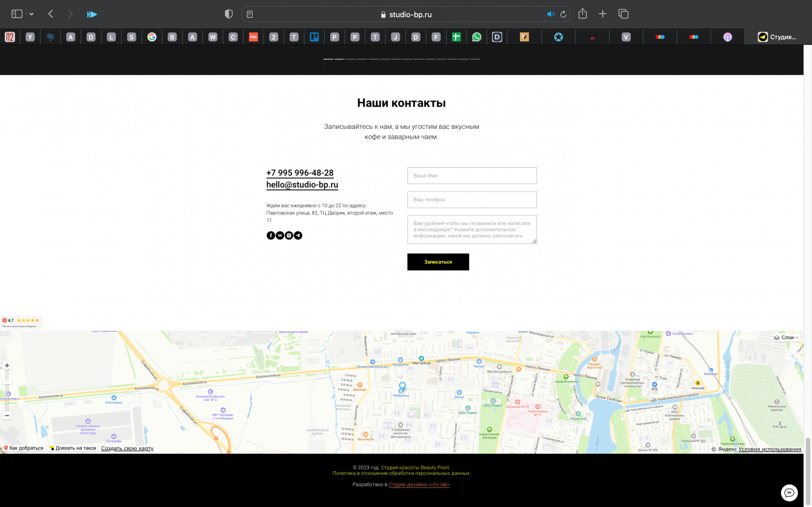Open the Facebook social icon
The image size is (812, 507).
(271, 236)
